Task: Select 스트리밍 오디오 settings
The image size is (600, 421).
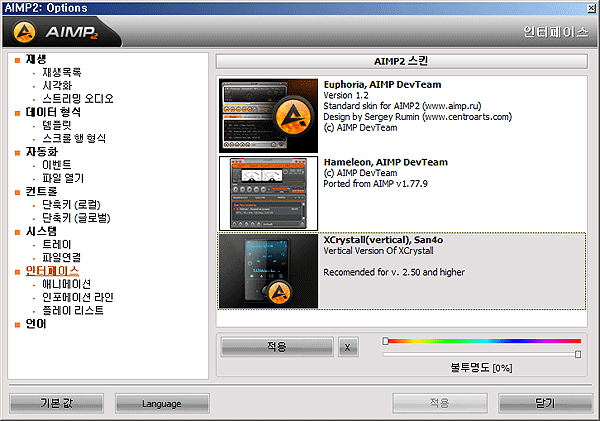Action: point(78,99)
